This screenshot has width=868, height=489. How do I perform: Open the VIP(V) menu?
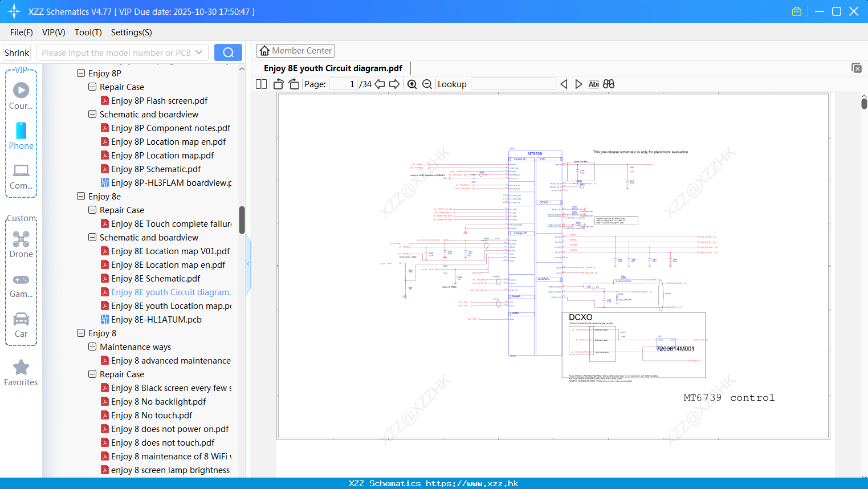[54, 32]
